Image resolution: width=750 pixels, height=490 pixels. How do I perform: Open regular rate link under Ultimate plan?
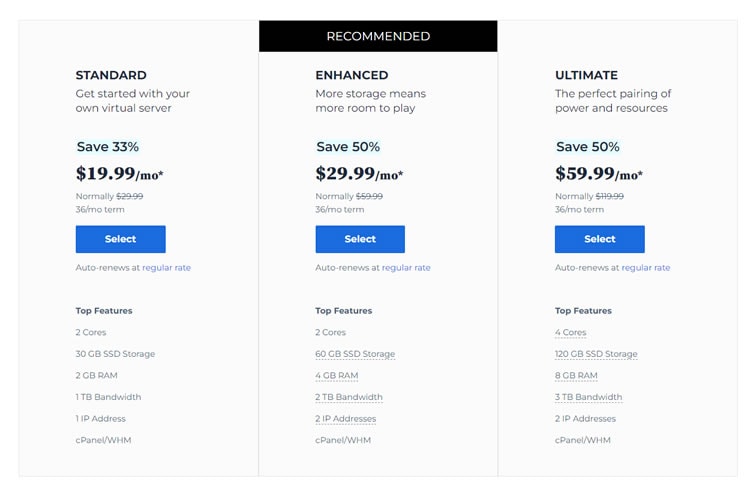(646, 268)
